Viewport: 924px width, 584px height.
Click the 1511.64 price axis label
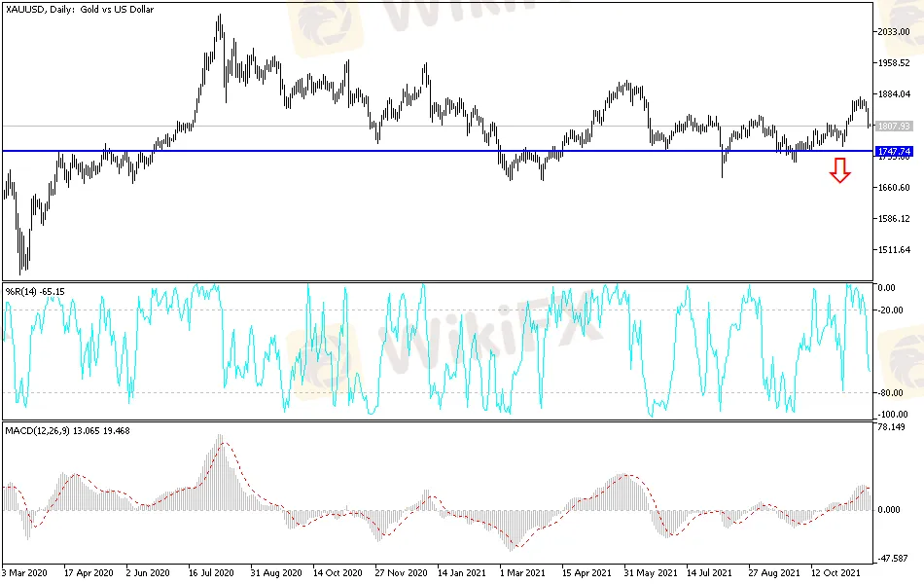893,250
